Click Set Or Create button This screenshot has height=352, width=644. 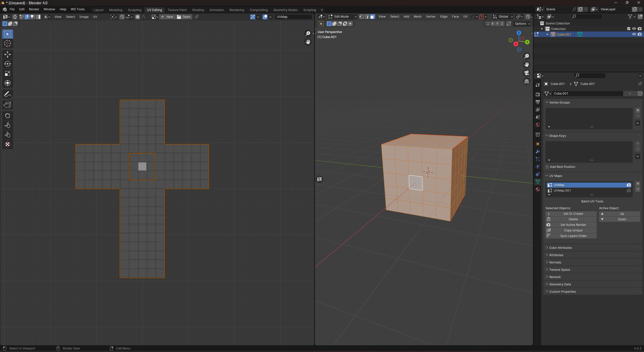click(571, 214)
